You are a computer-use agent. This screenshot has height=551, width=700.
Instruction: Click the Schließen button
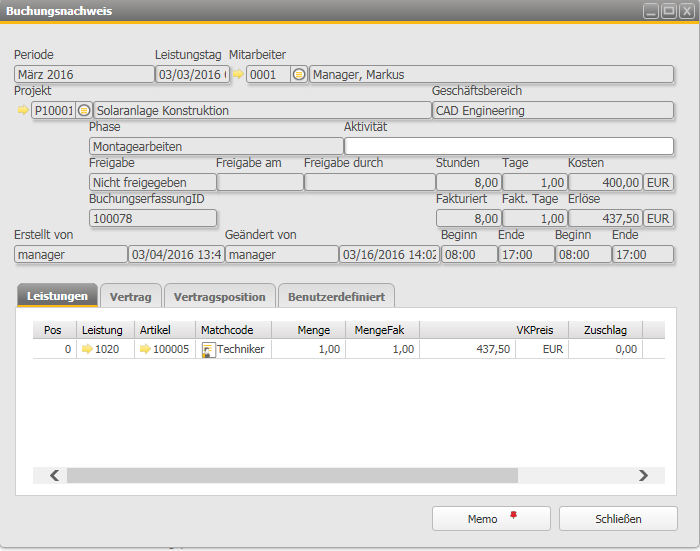click(618, 518)
